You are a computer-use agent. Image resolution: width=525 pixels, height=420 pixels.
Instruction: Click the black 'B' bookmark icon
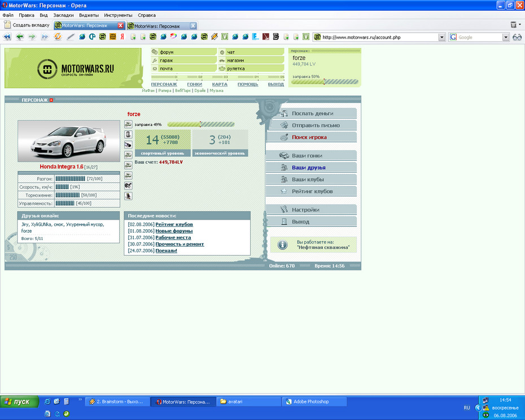(x=276, y=37)
